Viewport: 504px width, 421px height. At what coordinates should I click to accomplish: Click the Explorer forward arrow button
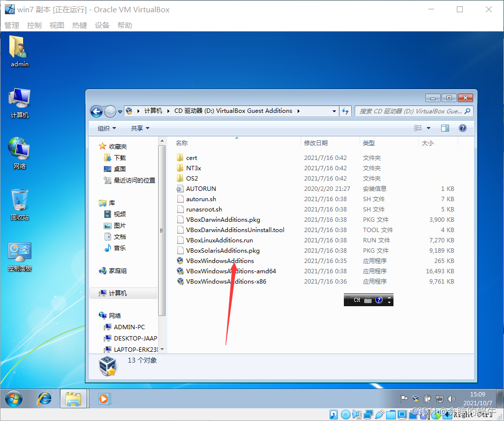(x=110, y=111)
